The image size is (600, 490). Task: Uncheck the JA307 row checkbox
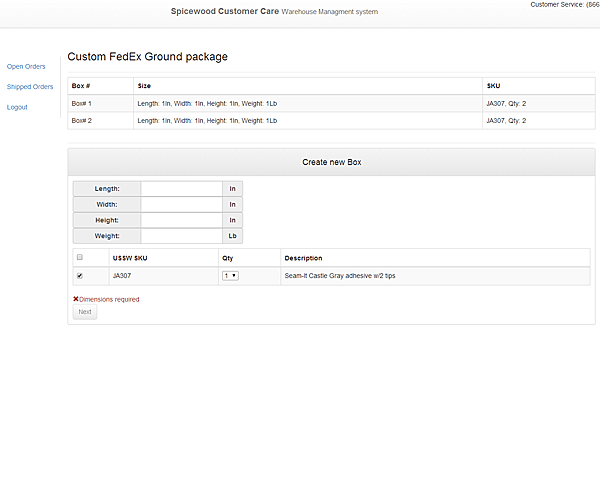[80, 275]
